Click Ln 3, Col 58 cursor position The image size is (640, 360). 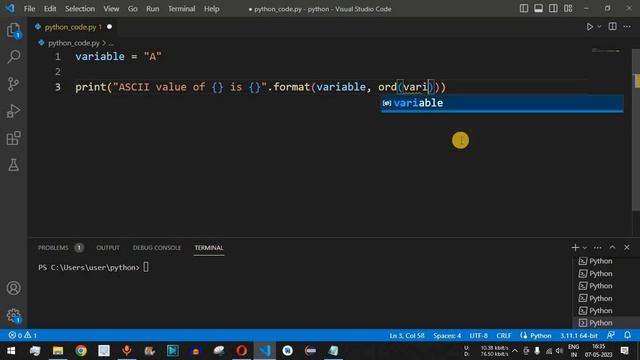(x=407, y=336)
